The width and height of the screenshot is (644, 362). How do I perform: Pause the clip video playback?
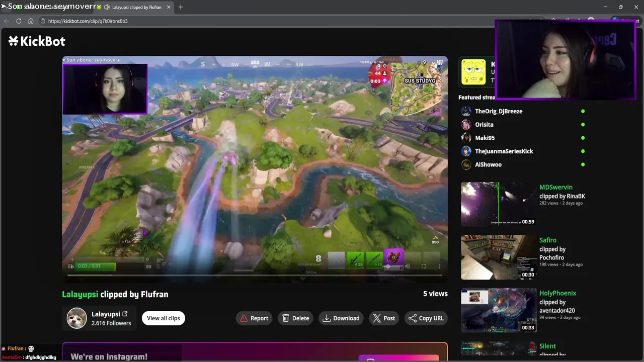71,266
